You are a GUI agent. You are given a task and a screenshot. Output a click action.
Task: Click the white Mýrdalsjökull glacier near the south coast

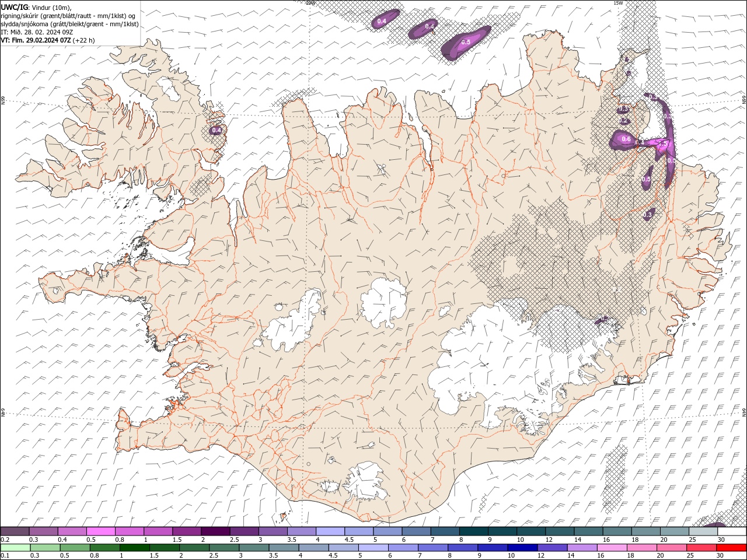pyautogui.click(x=366, y=483)
